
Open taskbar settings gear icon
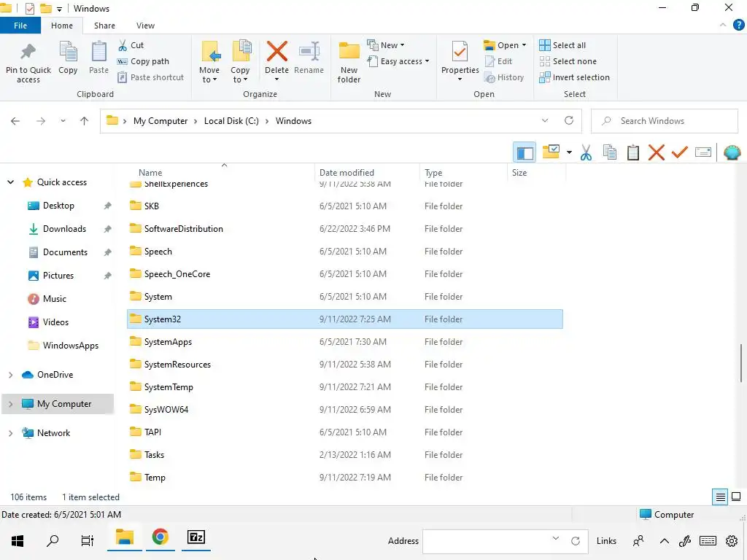tap(732, 542)
